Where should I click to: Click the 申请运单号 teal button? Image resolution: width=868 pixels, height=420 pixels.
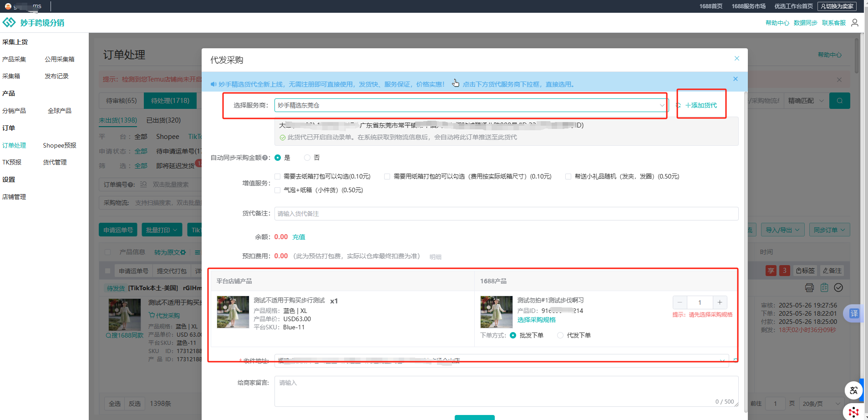(x=118, y=230)
